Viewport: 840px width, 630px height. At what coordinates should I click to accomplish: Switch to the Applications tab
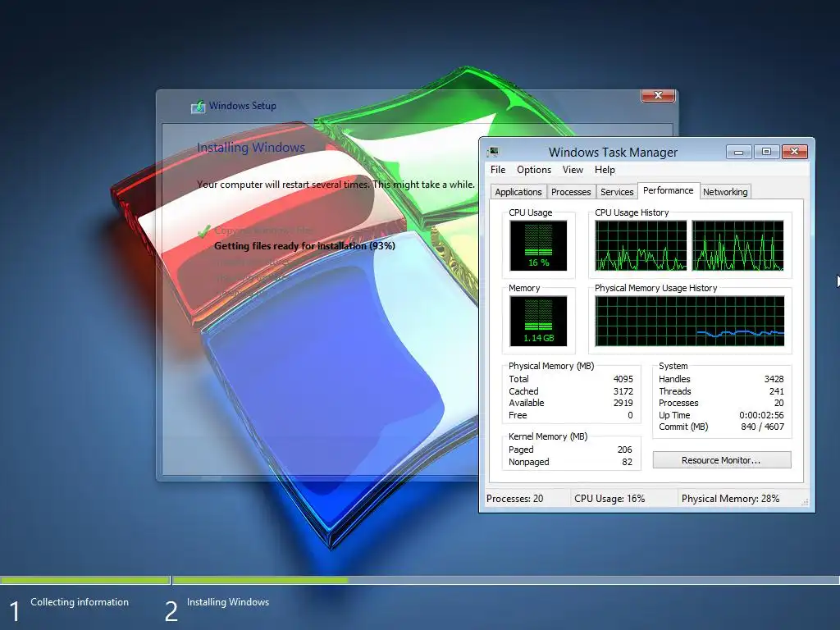point(518,192)
